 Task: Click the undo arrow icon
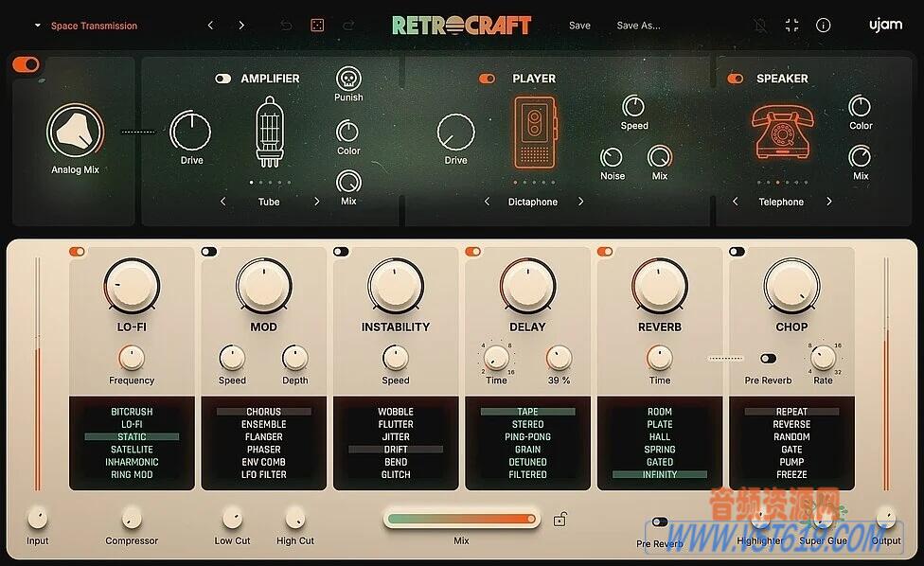[x=286, y=26]
